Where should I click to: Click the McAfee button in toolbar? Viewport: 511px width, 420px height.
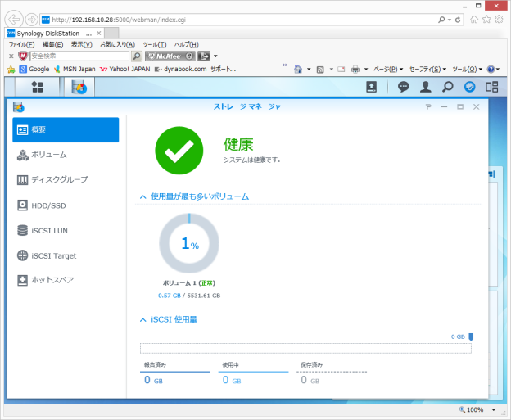(170, 56)
